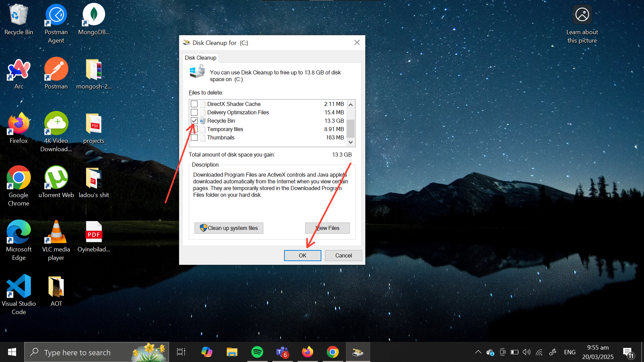Check the DirectX Shader Cache checkbox
The image size is (644, 362).
[x=194, y=104]
